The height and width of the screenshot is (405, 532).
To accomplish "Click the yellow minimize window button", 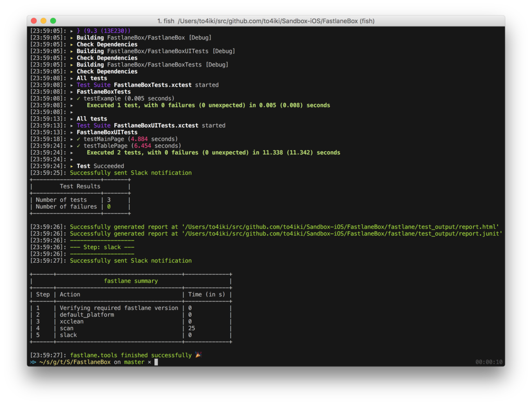I will [x=44, y=21].
